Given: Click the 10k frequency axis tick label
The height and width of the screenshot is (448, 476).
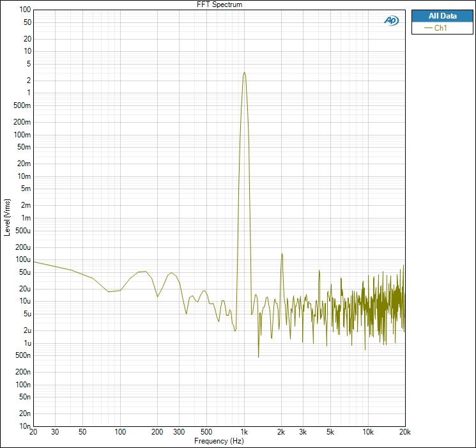Looking at the screenshot, I should coord(368,431).
